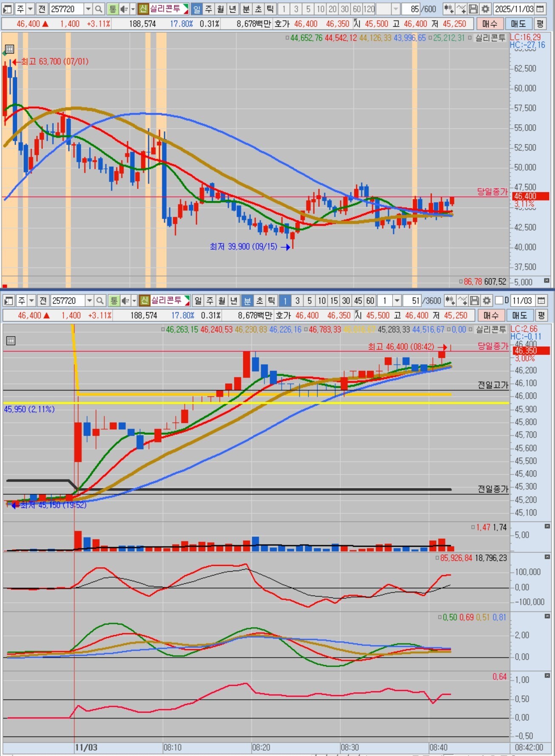Select the 주 weekly period tab in the daily toolbar

209,9
